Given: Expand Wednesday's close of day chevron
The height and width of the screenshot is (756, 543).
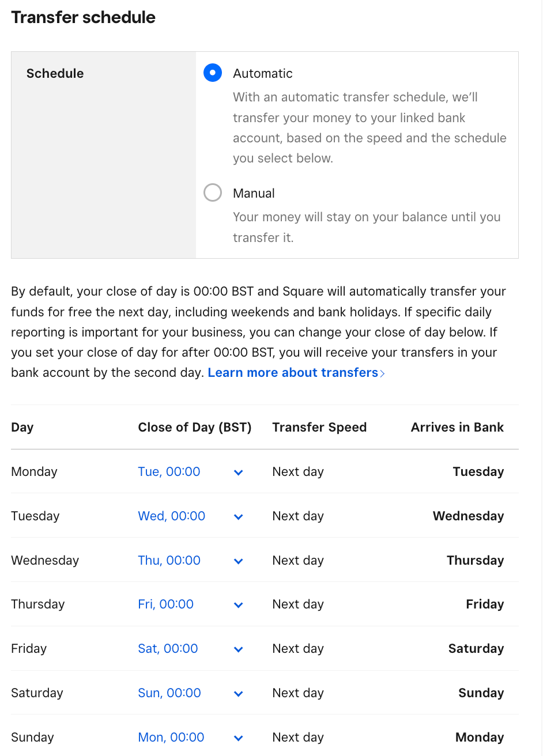Looking at the screenshot, I should pyautogui.click(x=239, y=561).
